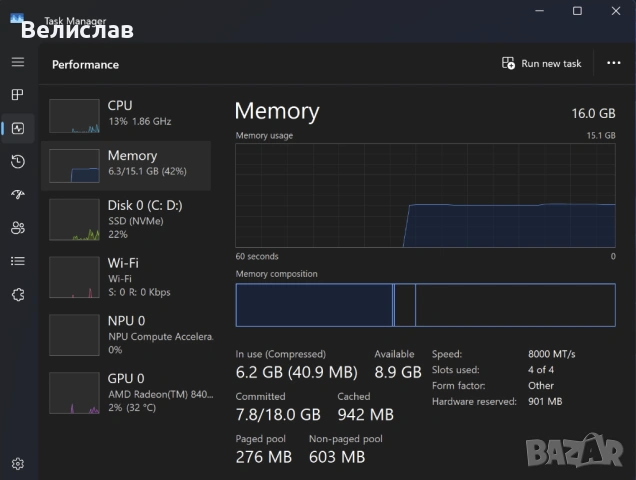Click the Memory usage graph
The image size is (636, 480).
(425, 195)
